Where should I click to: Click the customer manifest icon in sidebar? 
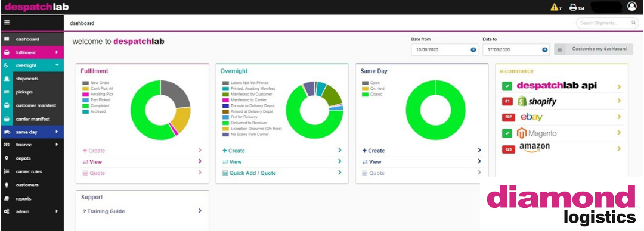point(7,105)
